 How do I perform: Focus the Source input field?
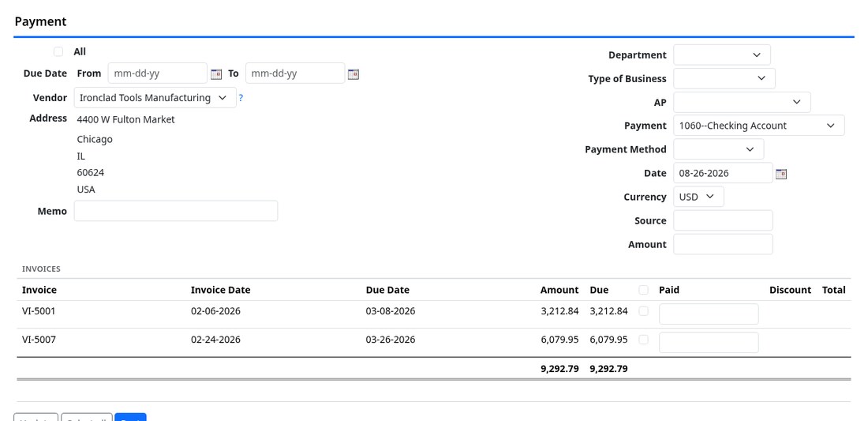[x=723, y=220]
